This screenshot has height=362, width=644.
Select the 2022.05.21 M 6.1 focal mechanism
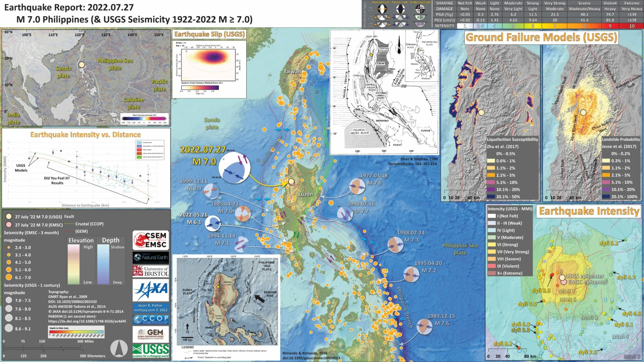(213, 224)
